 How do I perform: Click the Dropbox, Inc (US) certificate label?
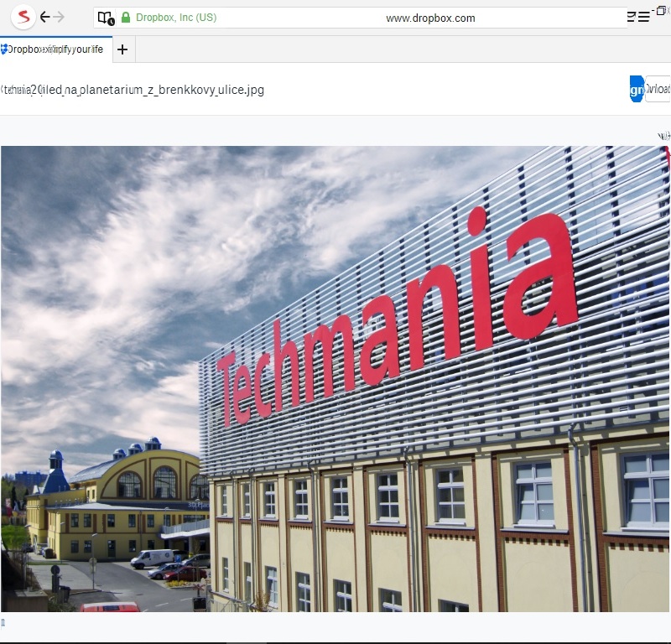click(x=176, y=18)
